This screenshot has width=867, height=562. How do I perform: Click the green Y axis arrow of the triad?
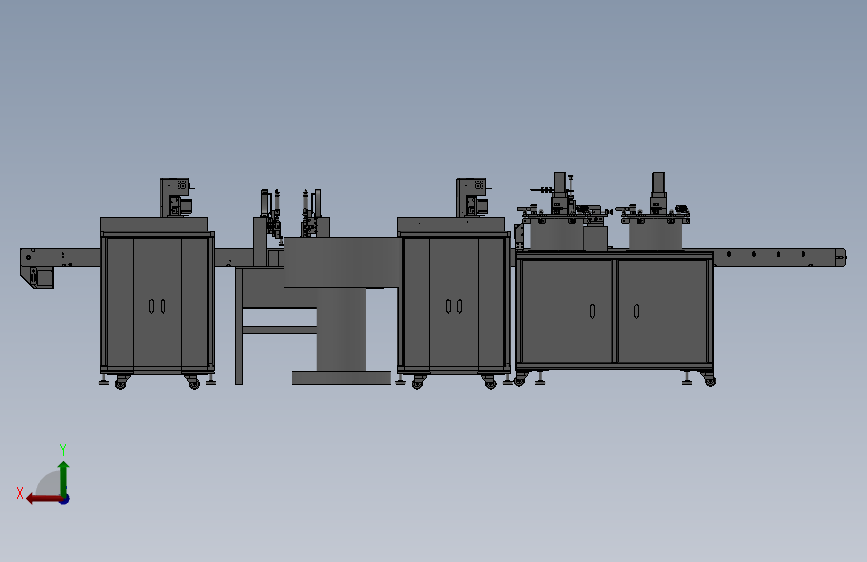coord(64,479)
